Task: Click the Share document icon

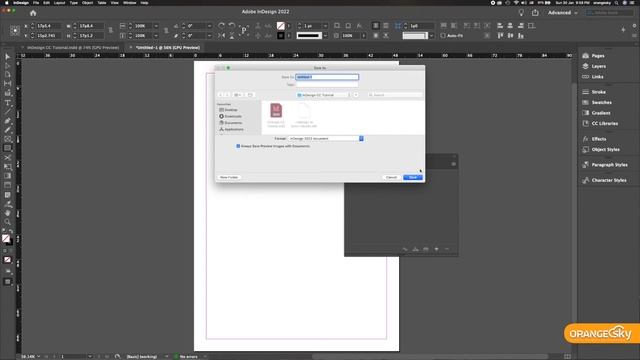Action: tap(535, 13)
